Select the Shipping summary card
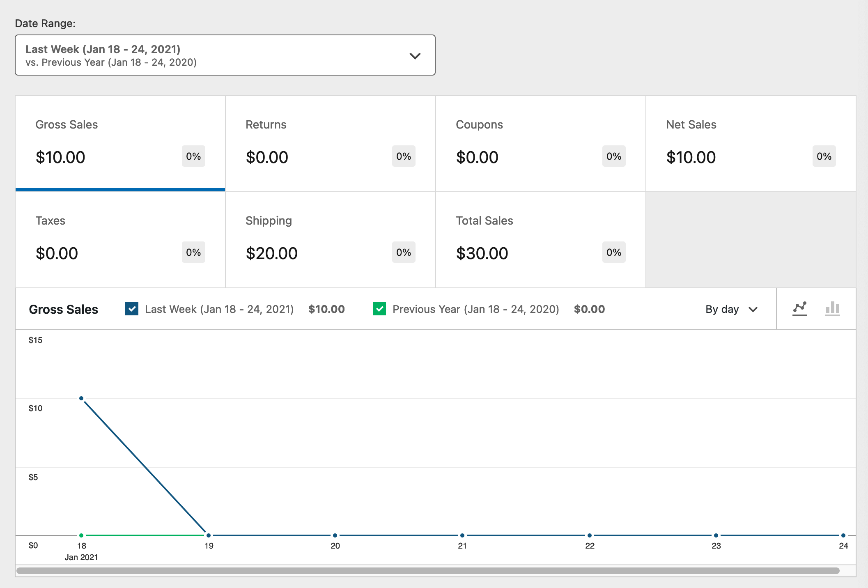The image size is (868, 588). tap(330, 239)
